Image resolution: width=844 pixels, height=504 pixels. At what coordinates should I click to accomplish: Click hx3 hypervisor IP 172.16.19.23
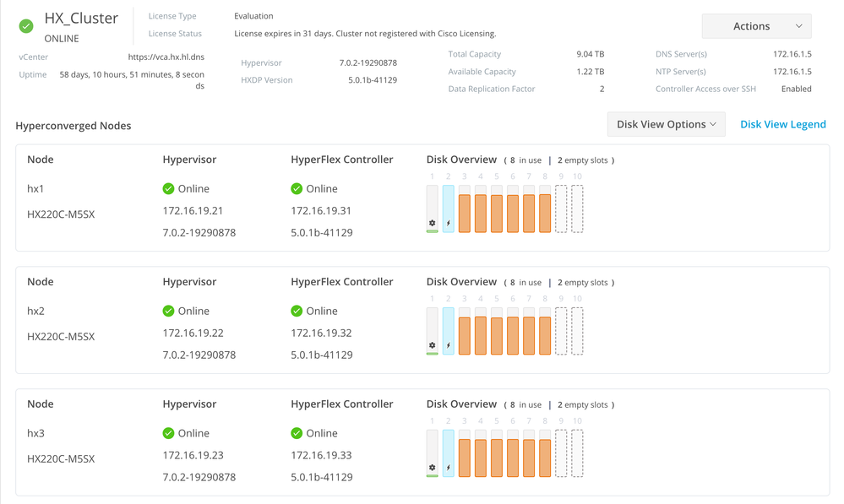click(x=193, y=455)
